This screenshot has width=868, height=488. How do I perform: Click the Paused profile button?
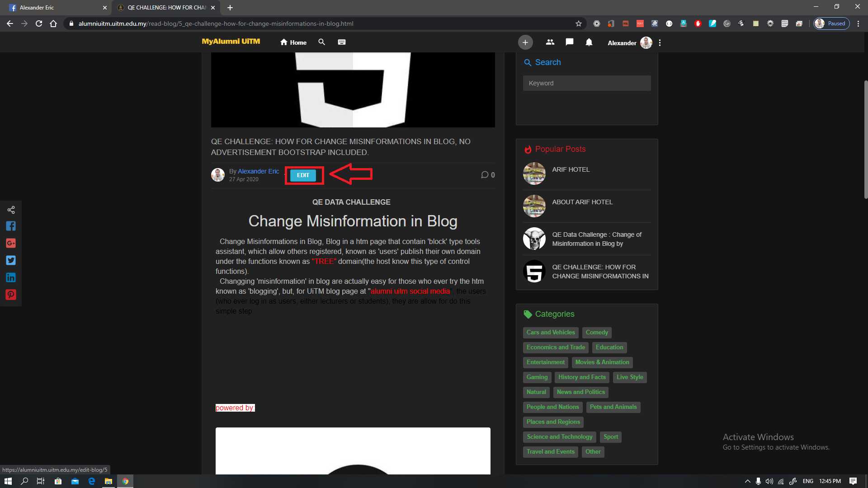point(831,23)
